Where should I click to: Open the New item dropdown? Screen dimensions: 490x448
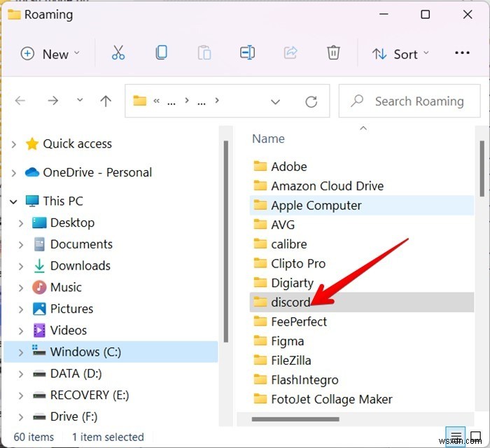[50, 54]
